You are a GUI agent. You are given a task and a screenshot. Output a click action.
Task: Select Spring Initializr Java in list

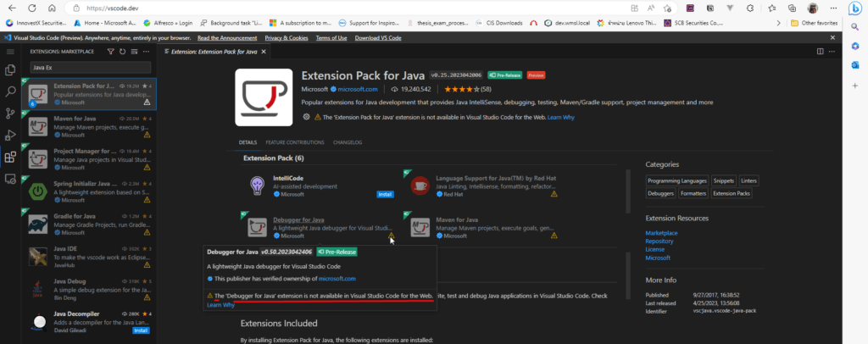point(89,191)
